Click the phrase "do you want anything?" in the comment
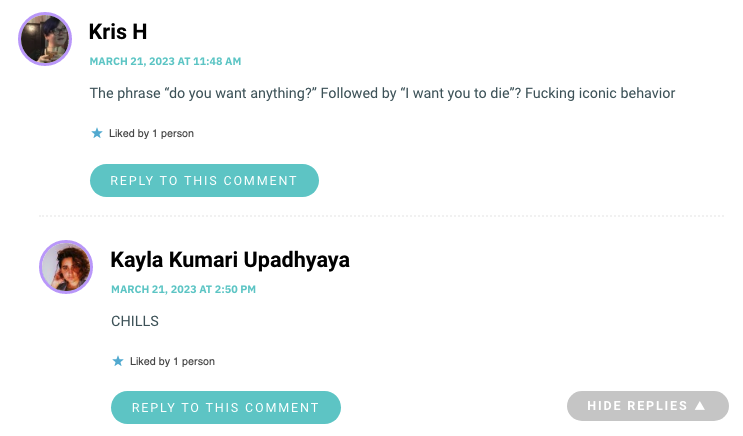Viewport: 743px width, 436px height. pyautogui.click(x=241, y=93)
